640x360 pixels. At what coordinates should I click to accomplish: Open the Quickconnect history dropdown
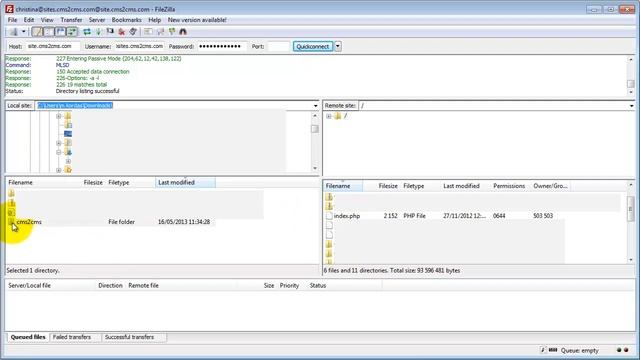[x=338, y=46]
